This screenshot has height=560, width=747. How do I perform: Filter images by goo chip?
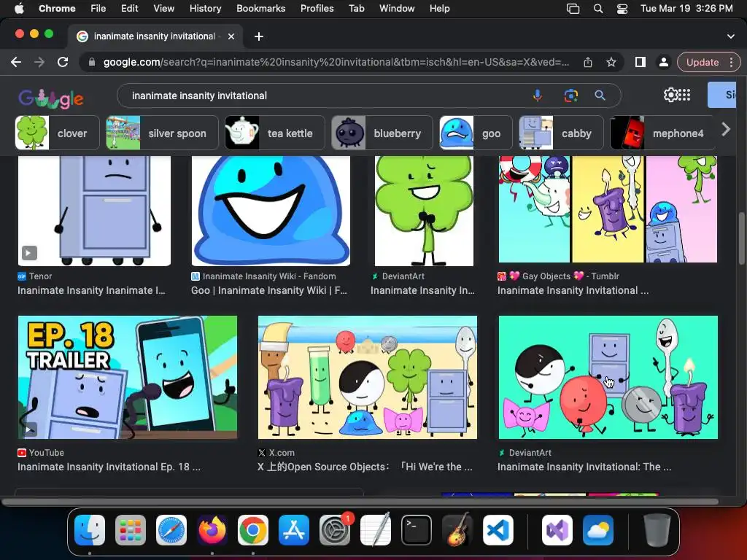click(x=476, y=133)
